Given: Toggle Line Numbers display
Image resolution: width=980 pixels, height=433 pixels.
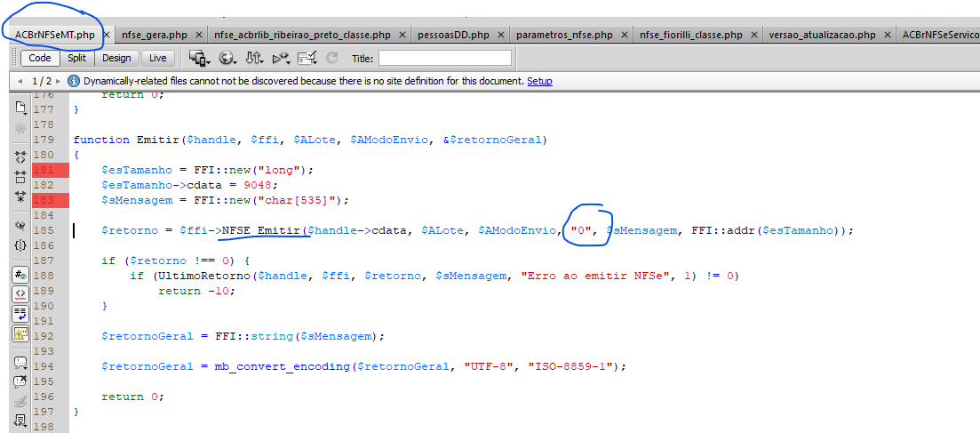Looking at the screenshot, I should (x=20, y=274).
